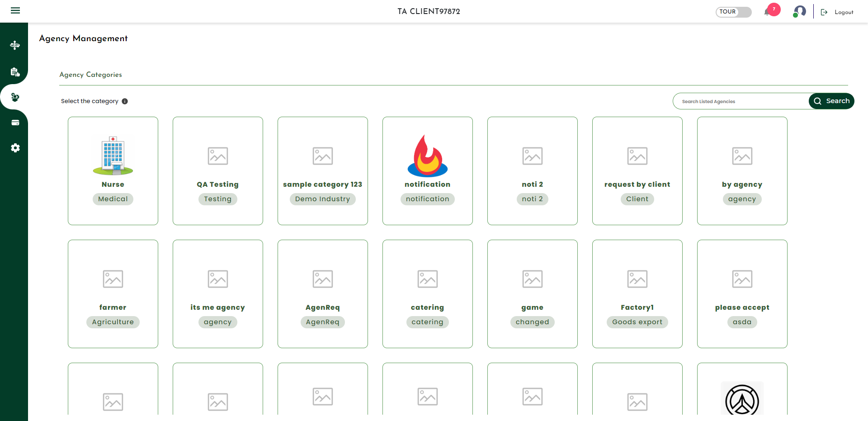Select the Nurse category card

(113, 170)
